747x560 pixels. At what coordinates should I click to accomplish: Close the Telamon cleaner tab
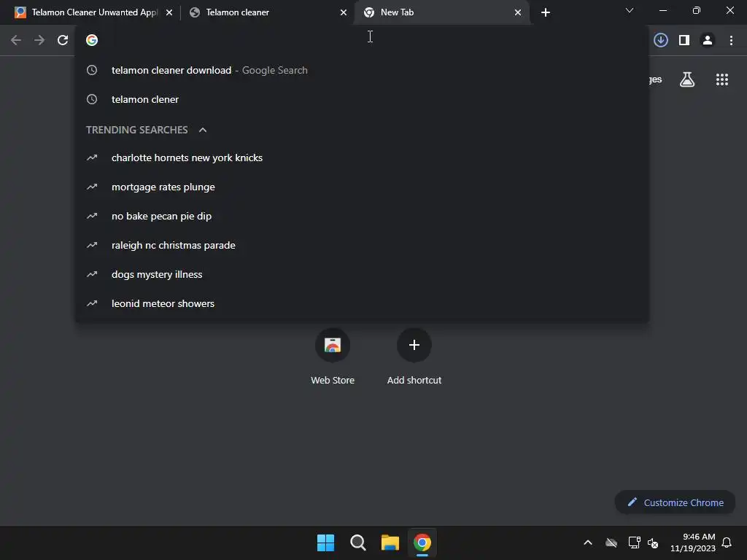[344, 12]
